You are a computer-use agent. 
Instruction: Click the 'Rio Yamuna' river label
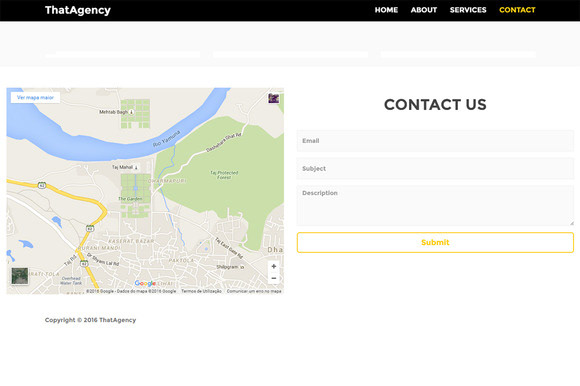tap(166, 138)
